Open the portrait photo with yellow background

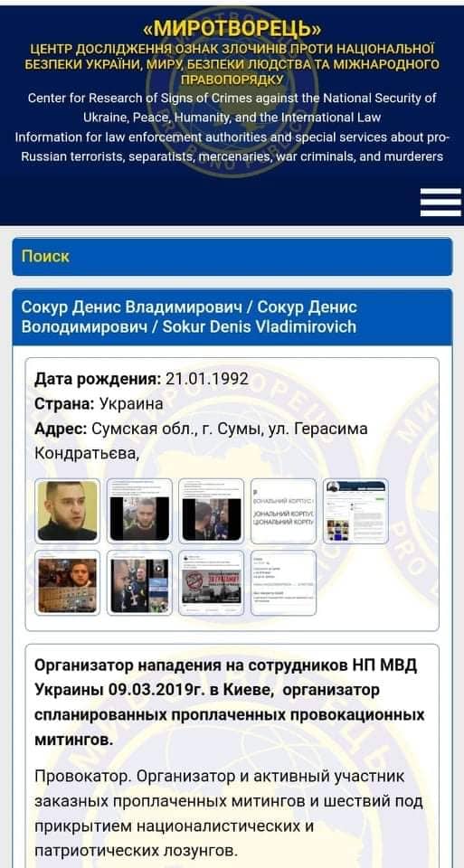coord(68,511)
